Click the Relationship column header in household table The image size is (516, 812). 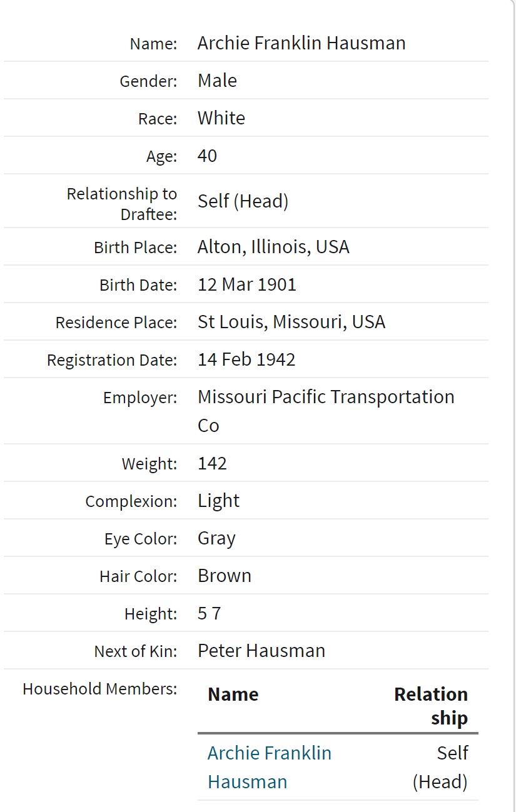431,706
